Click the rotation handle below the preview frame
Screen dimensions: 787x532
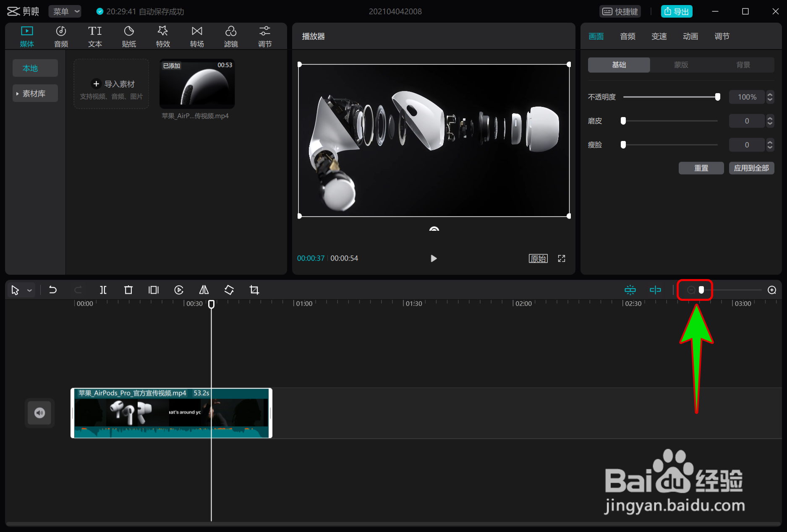click(434, 229)
